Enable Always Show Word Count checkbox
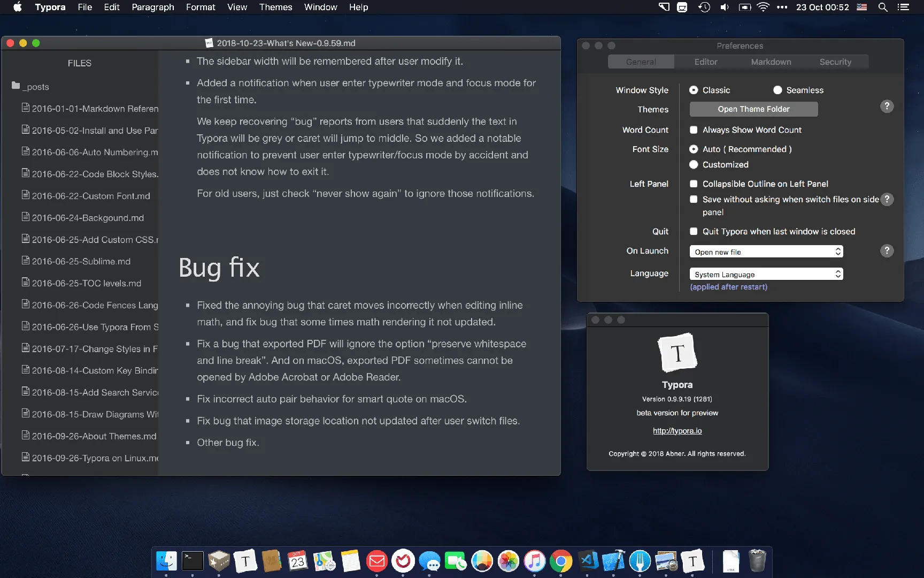The height and width of the screenshot is (578, 924). point(694,130)
